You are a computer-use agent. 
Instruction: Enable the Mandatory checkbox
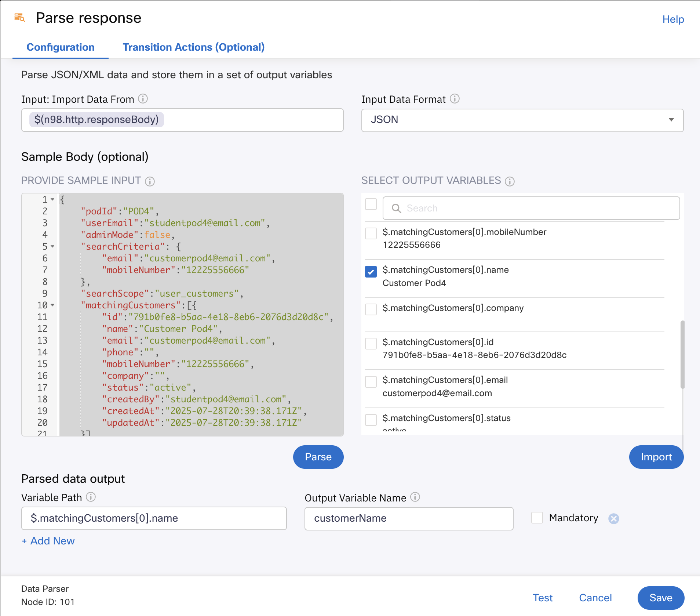[x=537, y=518]
